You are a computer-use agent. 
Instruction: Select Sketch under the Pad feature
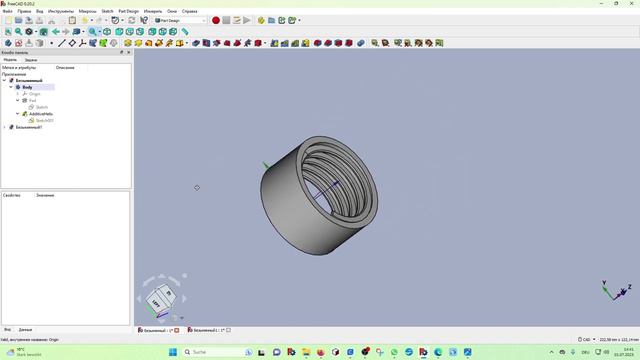42,107
